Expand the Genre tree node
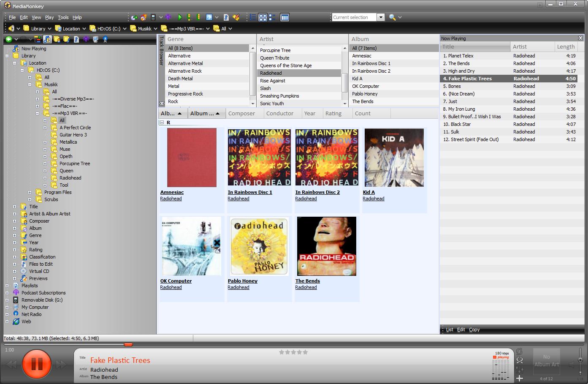Viewport: 588px width, 384px height. [14, 235]
